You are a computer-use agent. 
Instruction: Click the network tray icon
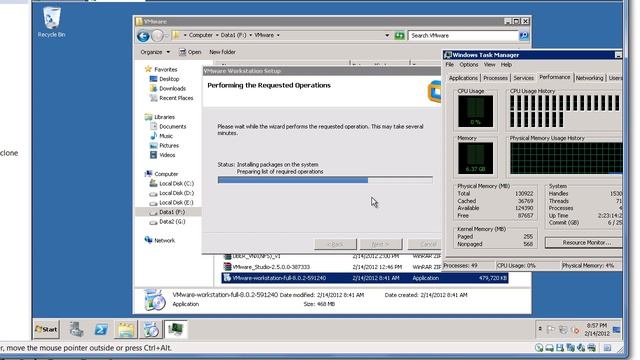[x=563, y=329]
